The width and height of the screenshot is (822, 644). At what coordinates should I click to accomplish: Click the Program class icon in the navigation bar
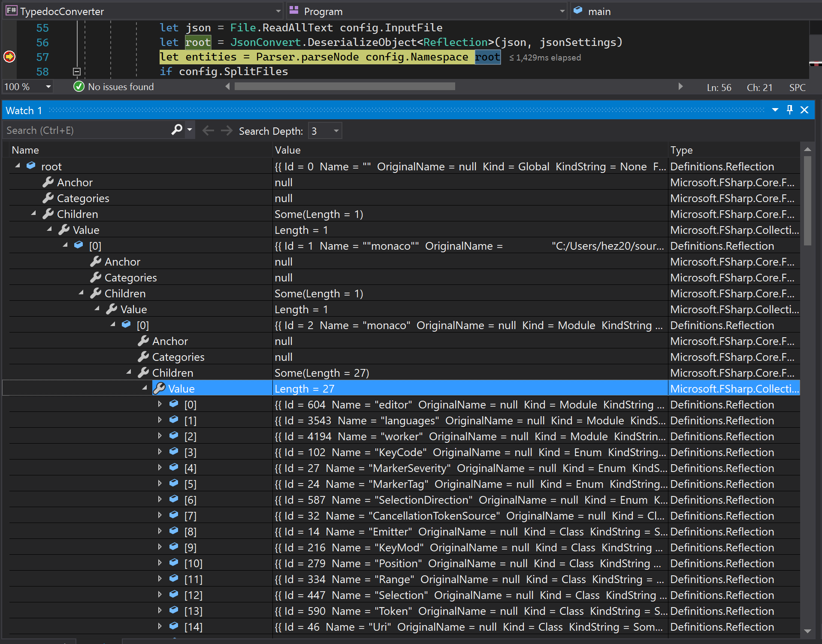point(295,10)
